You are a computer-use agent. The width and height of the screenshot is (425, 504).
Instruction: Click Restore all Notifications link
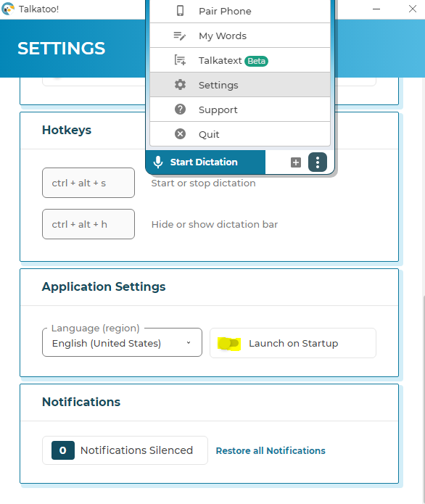coord(271,450)
